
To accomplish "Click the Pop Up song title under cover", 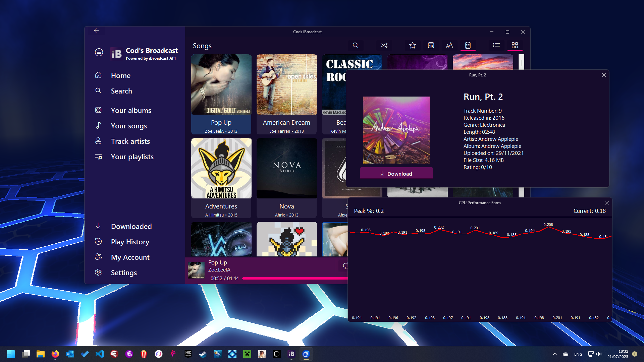I will pyautogui.click(x=221, y=122).
